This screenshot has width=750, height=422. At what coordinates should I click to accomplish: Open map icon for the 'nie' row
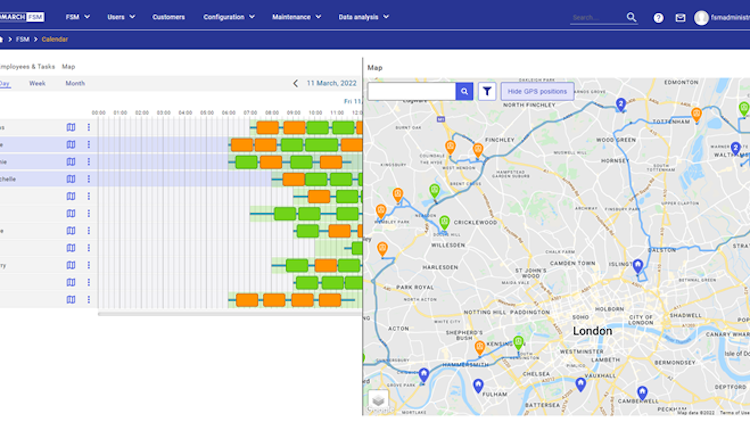tap(71, 162)
